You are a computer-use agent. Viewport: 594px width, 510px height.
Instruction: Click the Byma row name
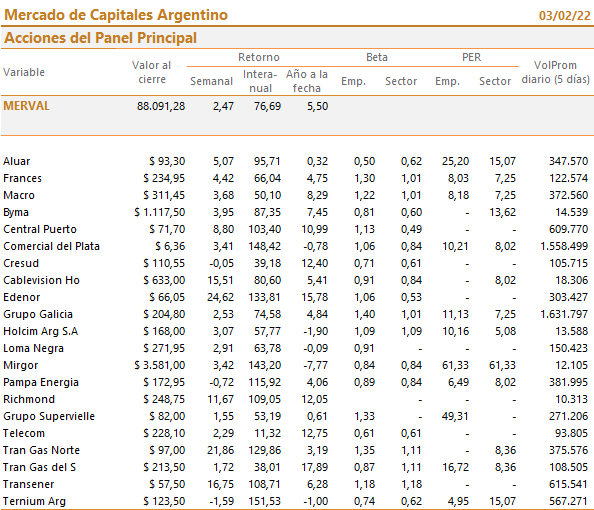pos(16,212)
